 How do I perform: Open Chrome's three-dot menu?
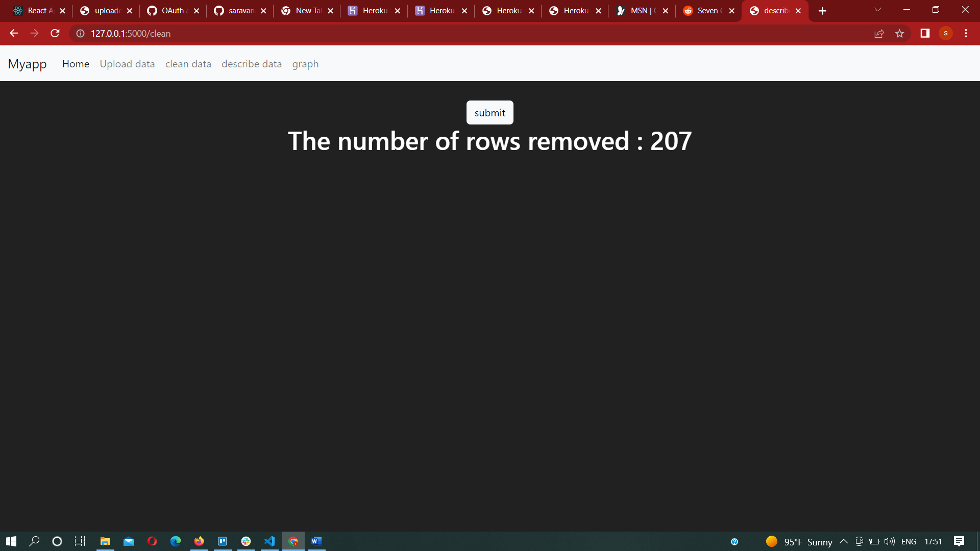pos(966,34)
